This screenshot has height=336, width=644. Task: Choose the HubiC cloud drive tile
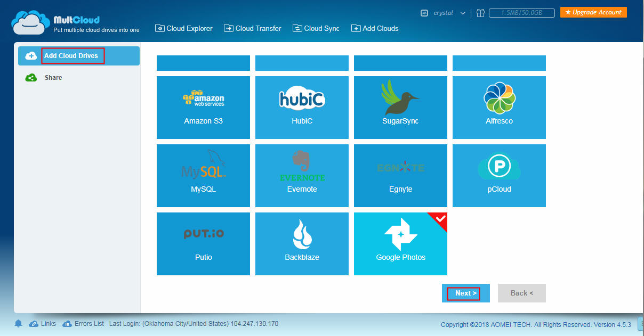click(x=302, y=108)
